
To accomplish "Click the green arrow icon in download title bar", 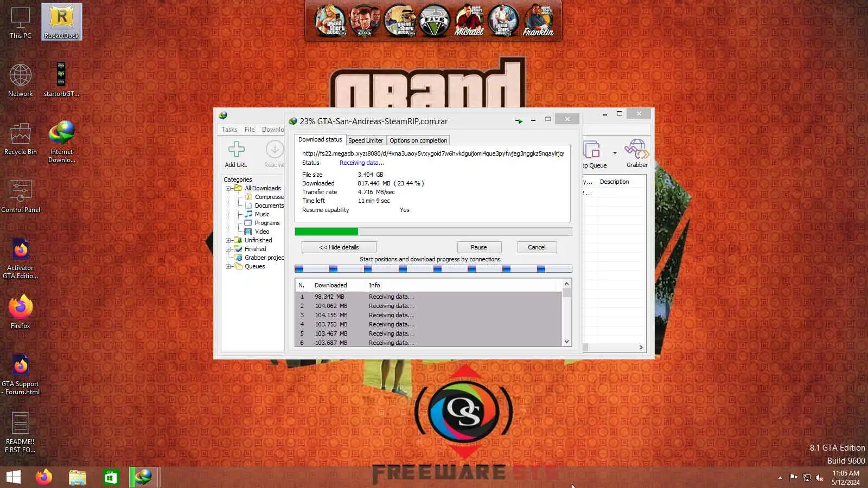I will click(x=519, y=121).
